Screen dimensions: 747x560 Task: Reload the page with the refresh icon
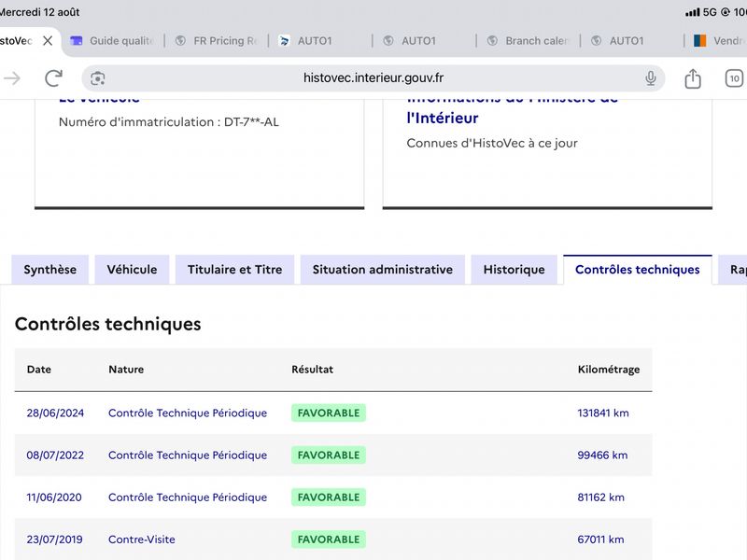click(53, 78)
